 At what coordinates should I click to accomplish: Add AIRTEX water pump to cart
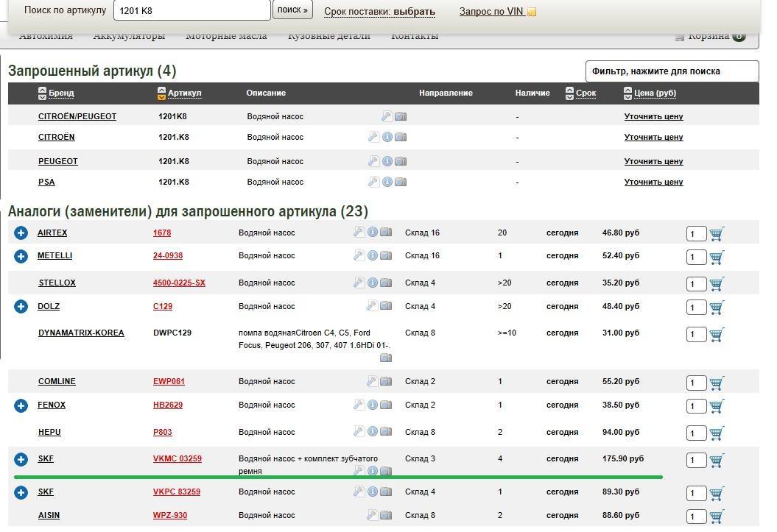(x=717, y=234)
